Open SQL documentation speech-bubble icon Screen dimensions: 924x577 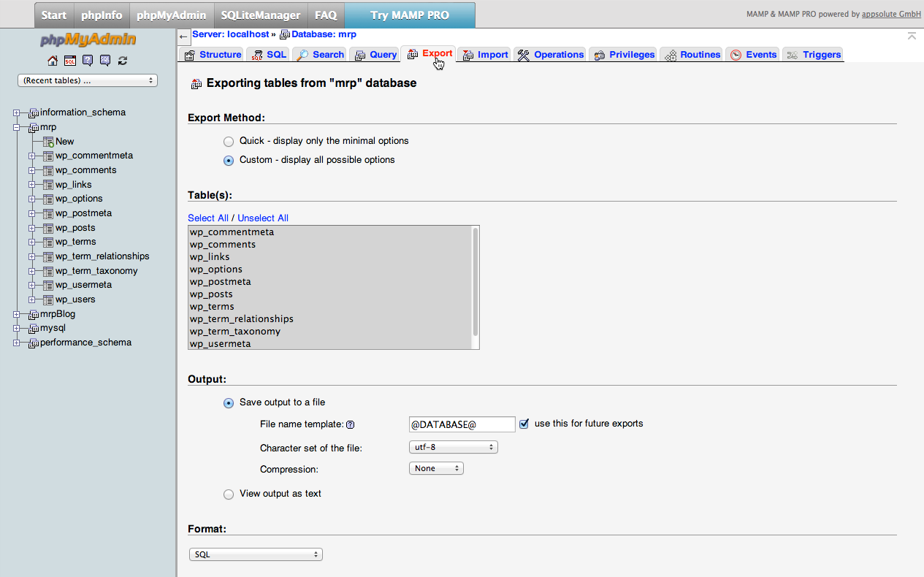(x=104, y=61)
